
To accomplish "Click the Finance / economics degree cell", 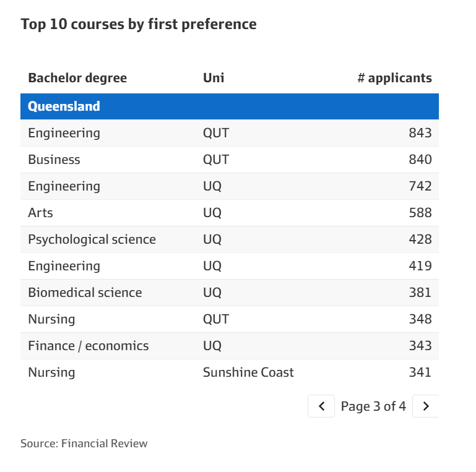I will 89,346.
